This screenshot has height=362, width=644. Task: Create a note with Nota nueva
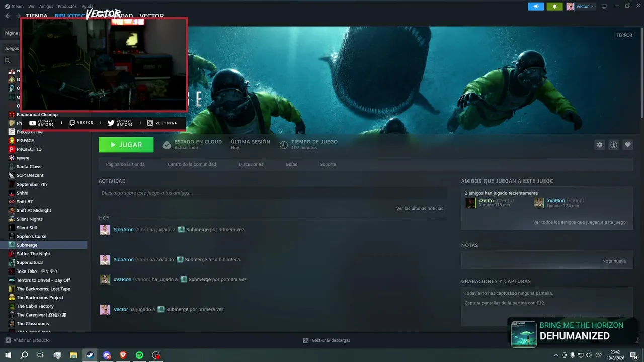(x=614, y=261)
